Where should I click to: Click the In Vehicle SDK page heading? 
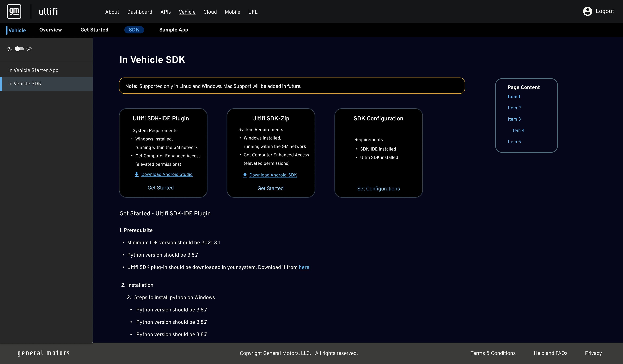coord(152,60)
